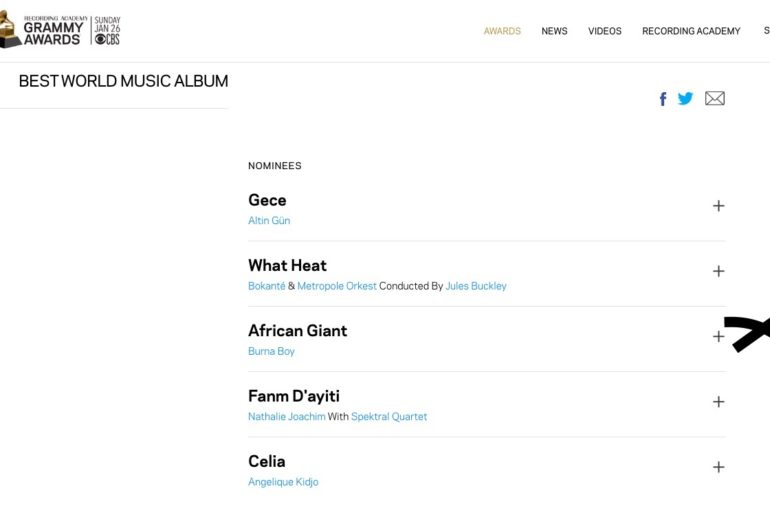Share page on Facebook
The width and height of the screenshot is (770, 515).
pos(663,99)
